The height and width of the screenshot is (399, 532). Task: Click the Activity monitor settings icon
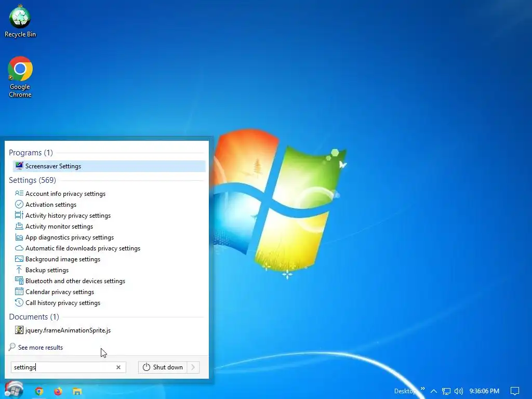pyautogui.click(x=19, y=226)
